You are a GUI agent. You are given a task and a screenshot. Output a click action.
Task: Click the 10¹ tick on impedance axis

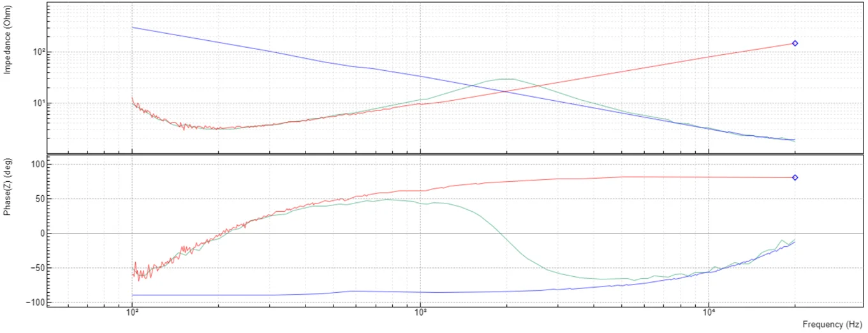point(38,103)
